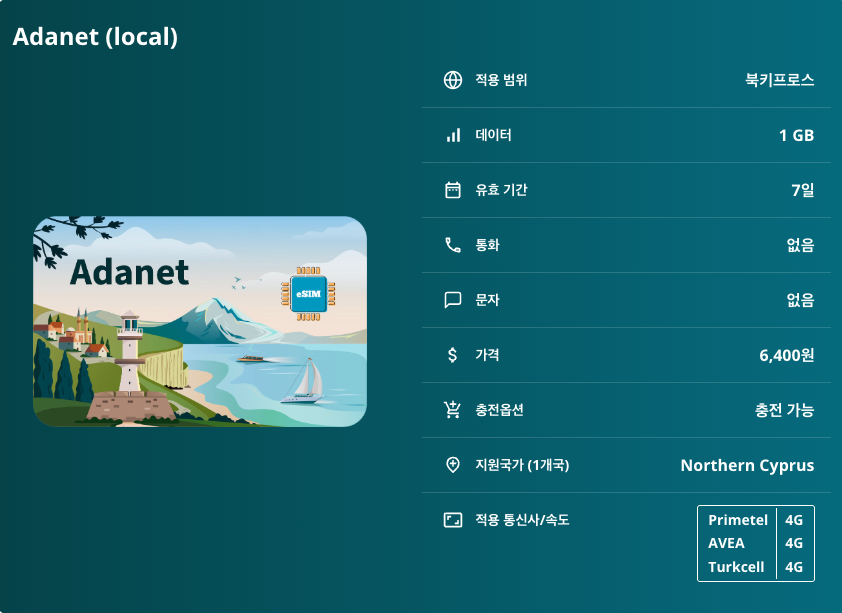
Task: Select the 없음 value in the 문자 row
Action: (800, 300)
